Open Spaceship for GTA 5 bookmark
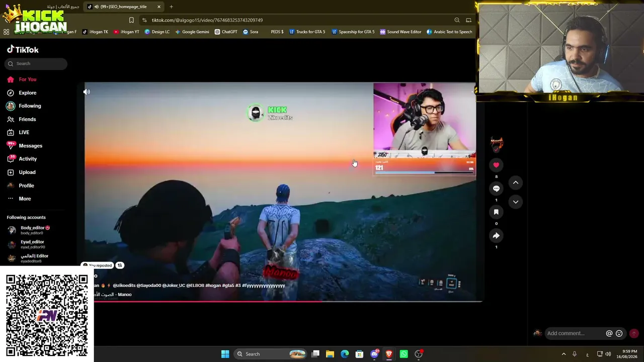Viewport: 644px width, 362px height. pyautogui.click(x=353, y=32)
